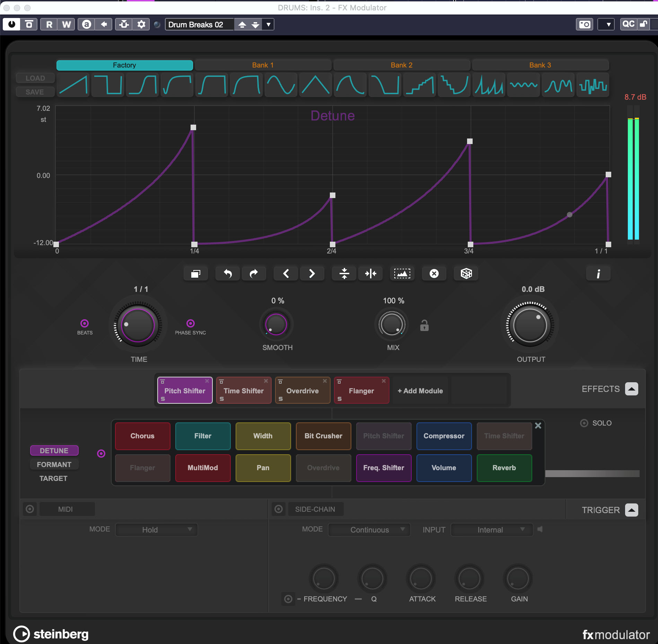Screen dimensions: 658x644
Task: Clear the curve with the delete icon
Action: [x=434, y=274]
